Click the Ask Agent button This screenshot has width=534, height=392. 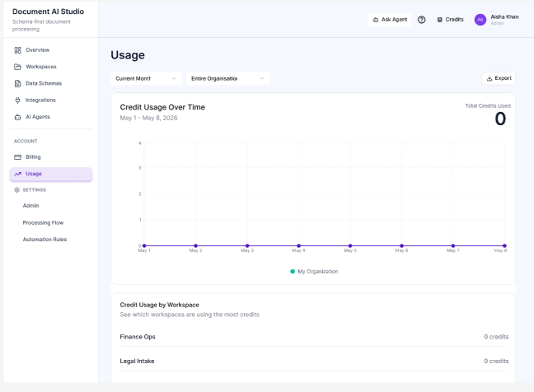(390, 20)
